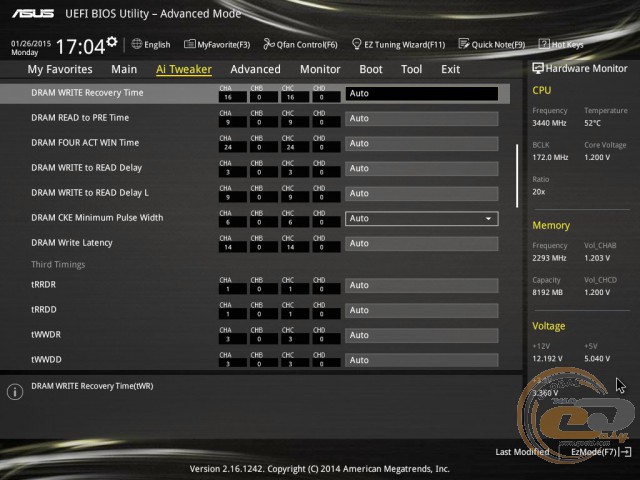Screen dimensions: 640x480
Task: Click DRAM READ to PRE Time Auto field
Action: click(x=422, y=119)
